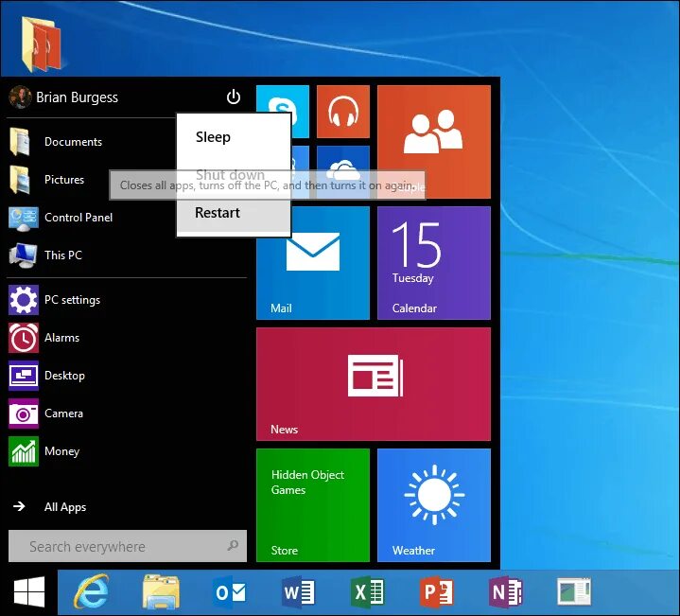
Task: Open the News tile
Action: [x=374, y=384]
